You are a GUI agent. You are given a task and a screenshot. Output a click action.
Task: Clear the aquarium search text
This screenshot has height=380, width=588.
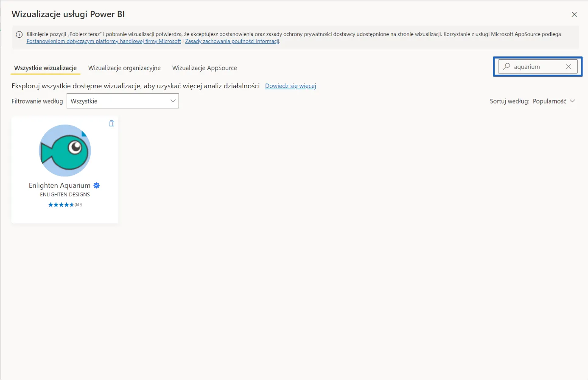pos(568,67)
